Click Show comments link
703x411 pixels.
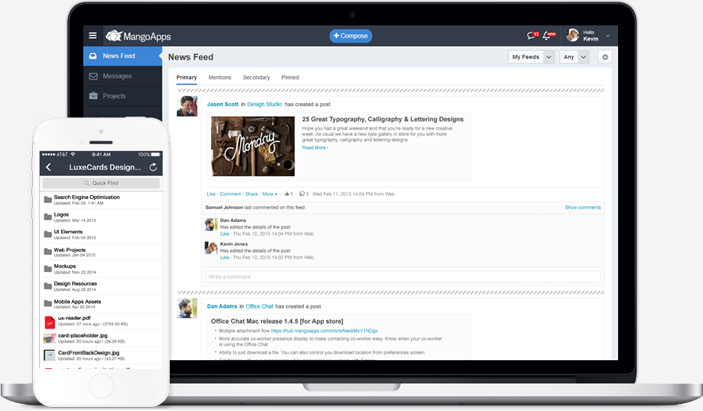point(582,208)
